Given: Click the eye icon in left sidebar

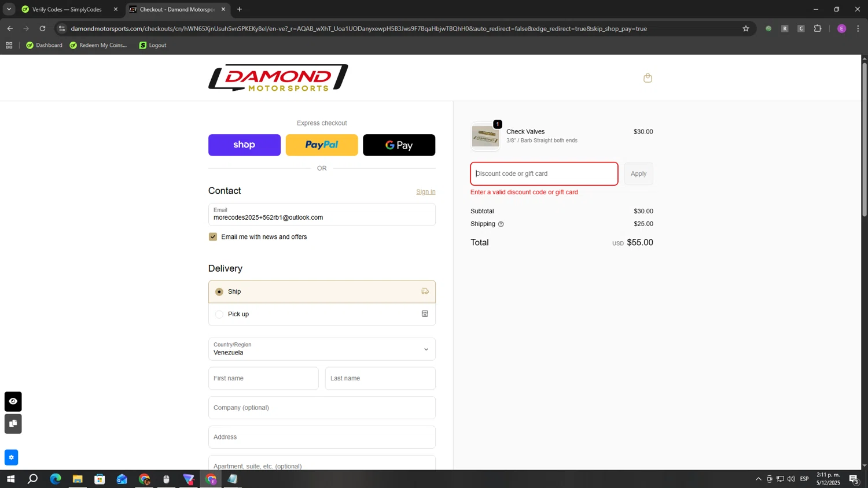Looking at the screenshot, I should click(x=13, y=401).
